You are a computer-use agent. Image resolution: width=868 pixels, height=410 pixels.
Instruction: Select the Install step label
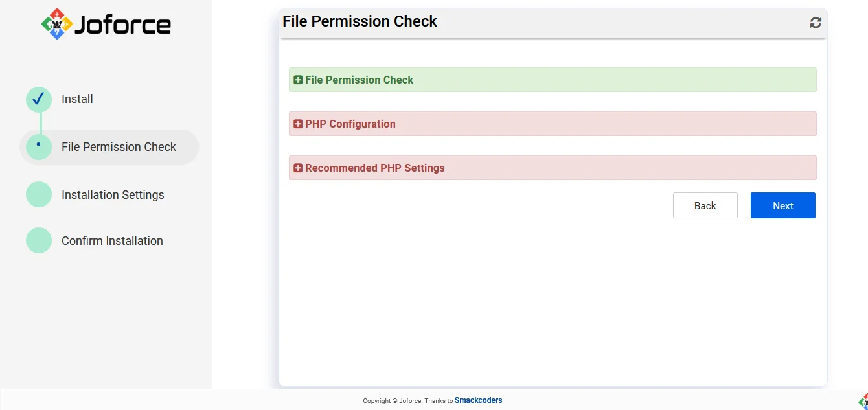click(77, 99)
